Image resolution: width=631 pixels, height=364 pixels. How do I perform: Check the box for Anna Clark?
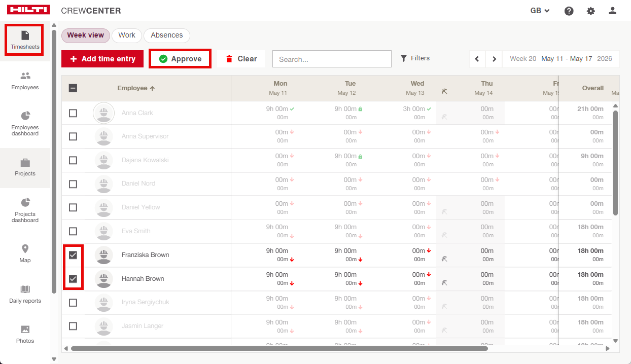point(73,113)
